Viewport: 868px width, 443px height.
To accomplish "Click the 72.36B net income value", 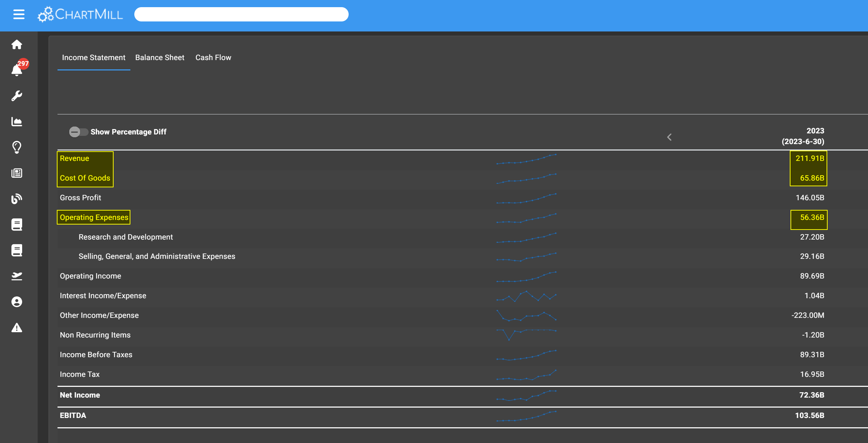I will pos(812,395).
